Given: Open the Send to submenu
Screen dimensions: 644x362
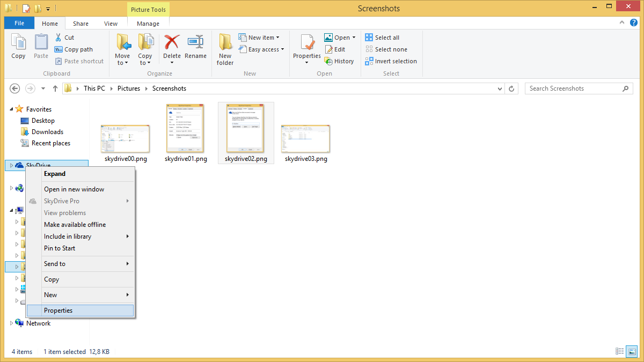Looking at the screenshot, I should click(x=80, y=264).
